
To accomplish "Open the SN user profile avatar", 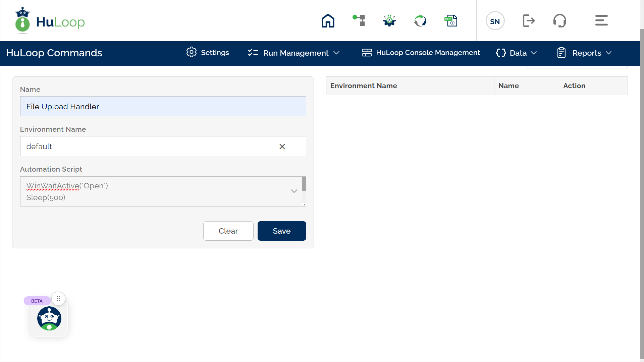I will tap(495, 21).
